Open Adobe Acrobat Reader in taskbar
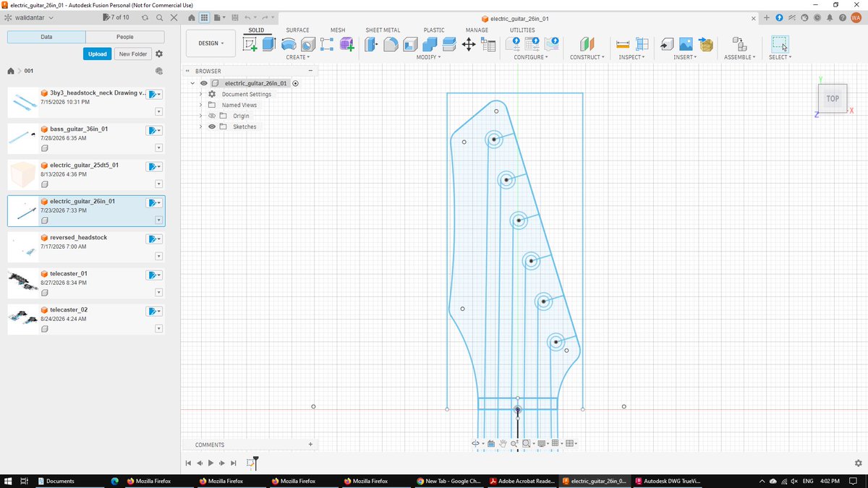The image size is (868, 488). tap(521, 481)
